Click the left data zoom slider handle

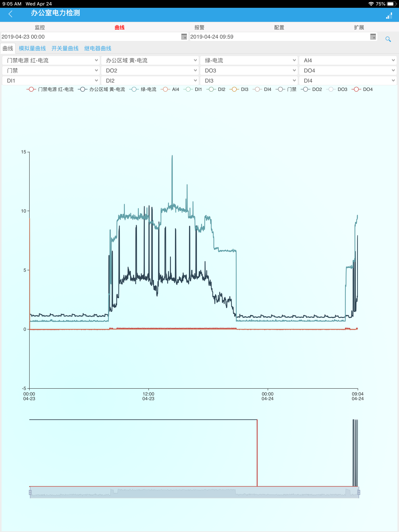pyautogui.click(x=30, y=492)
